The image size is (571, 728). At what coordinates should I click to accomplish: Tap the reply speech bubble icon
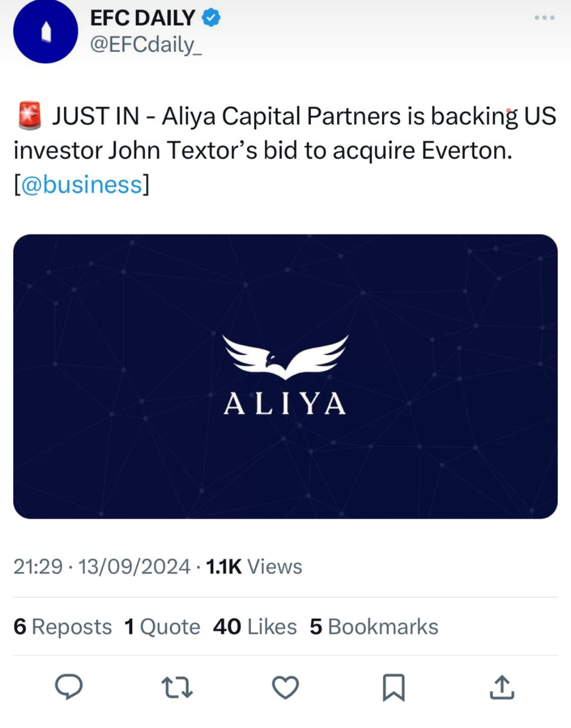69,687
